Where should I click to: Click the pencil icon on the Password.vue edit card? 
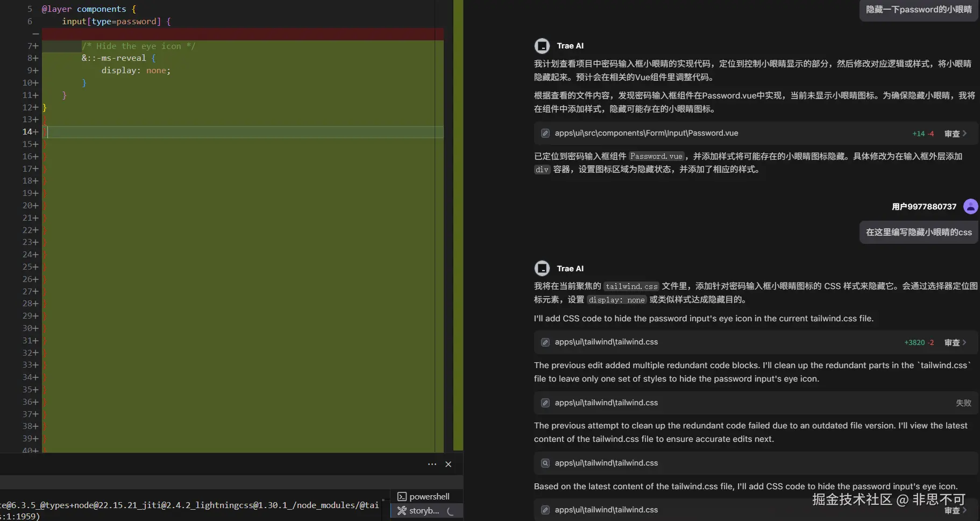(x=545, y=133)
